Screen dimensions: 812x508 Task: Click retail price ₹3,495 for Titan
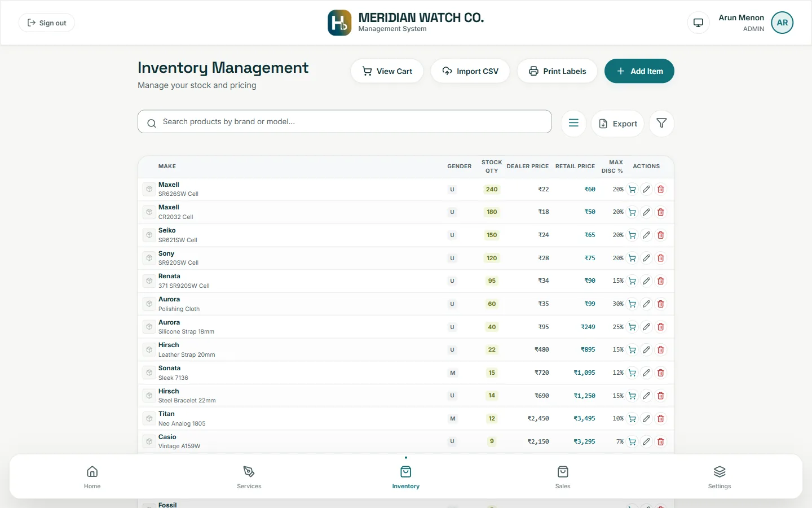[585, 419]
